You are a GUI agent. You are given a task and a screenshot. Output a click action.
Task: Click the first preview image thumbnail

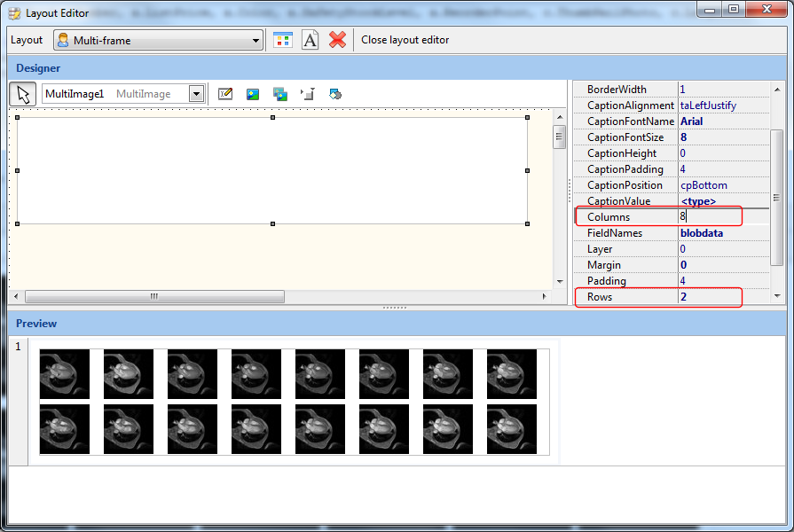point(65,374)
